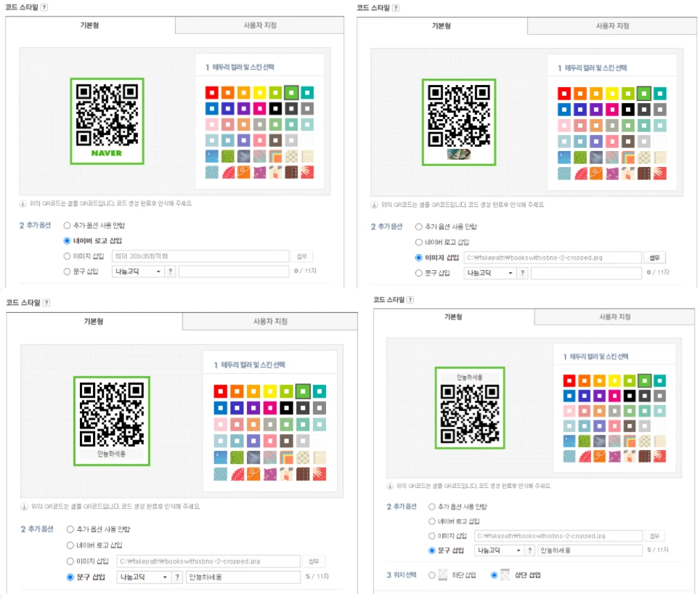Screen dimensions: 700x599
Task: Select 문구 삽입 radio in top-left panel
Action: pos(67,271)
